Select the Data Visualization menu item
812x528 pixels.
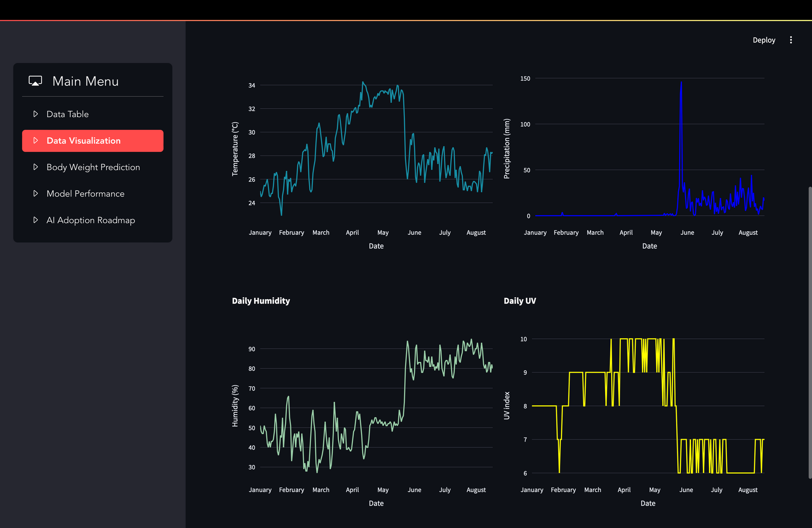click(84, 141)
